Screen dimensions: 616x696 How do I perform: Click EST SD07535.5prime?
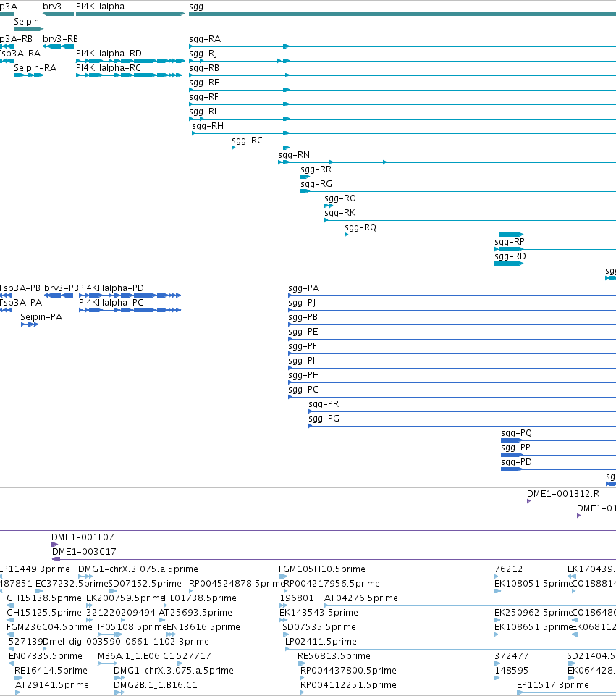[286, 634]
